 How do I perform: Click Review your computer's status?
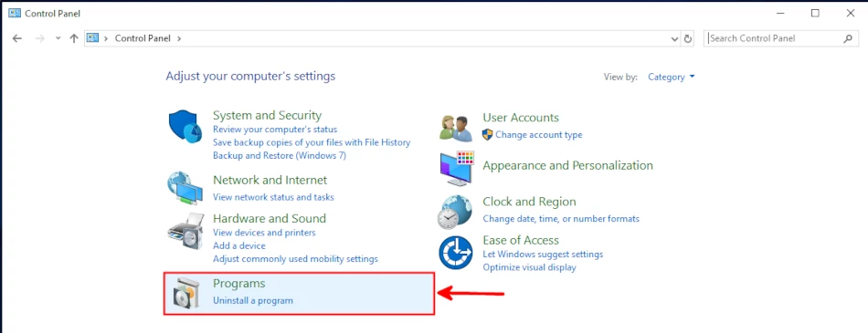click(275, 130)
